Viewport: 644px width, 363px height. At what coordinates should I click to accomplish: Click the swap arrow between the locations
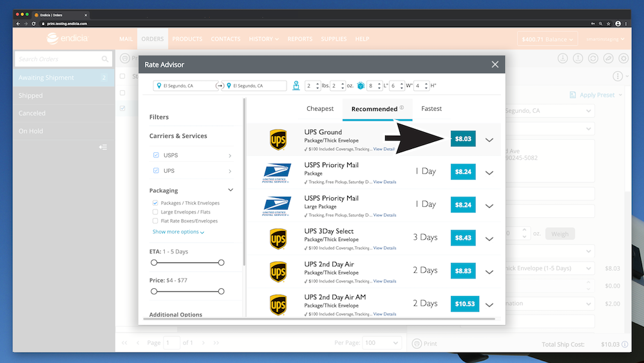[x=220, y=86]
